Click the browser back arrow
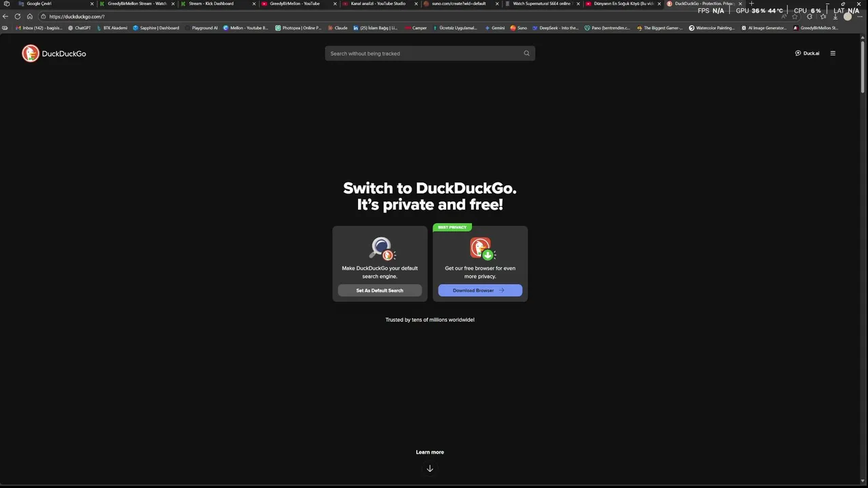The image size is (868, 488). pyautogui.click(x=5, y=16)
